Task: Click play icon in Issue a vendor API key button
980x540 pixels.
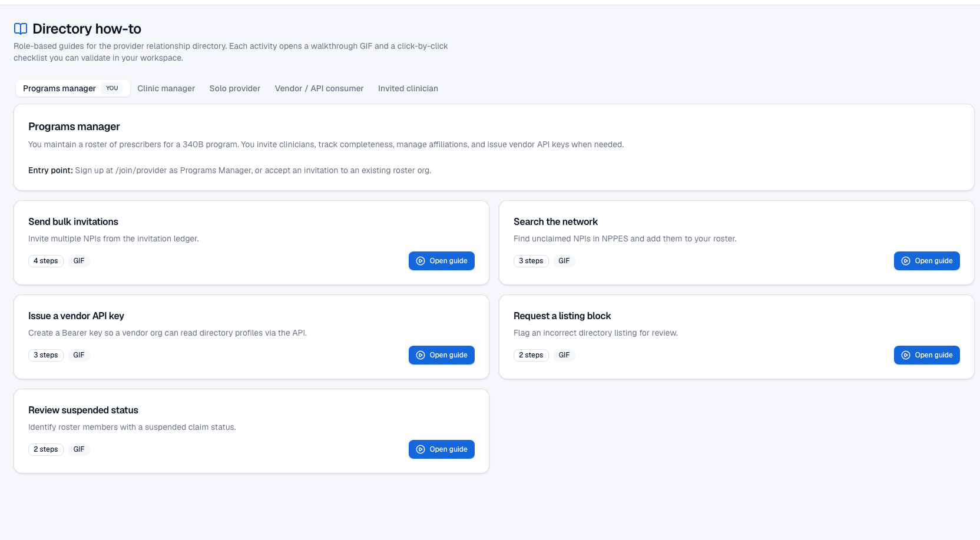Action: tap(421, 355)
